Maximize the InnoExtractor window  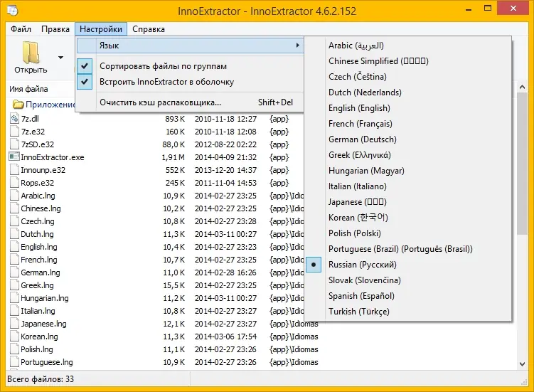pyautogui.click(x=488, y=9)
